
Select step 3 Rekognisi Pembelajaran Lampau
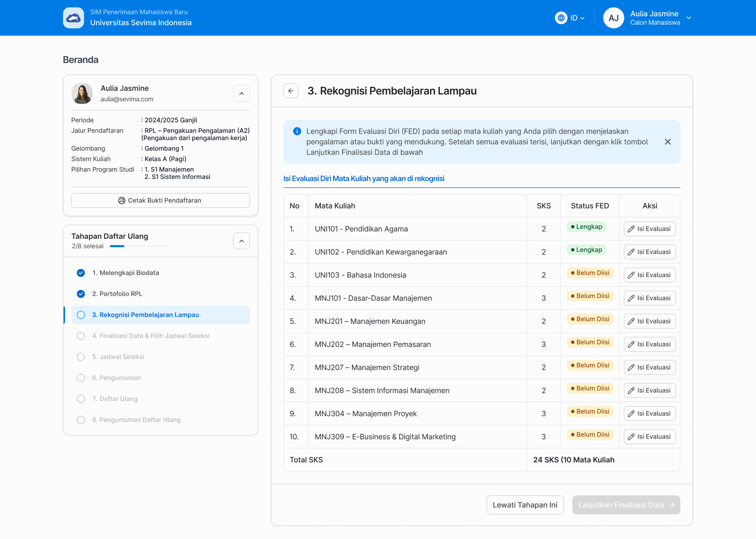(x=145, y=315)
